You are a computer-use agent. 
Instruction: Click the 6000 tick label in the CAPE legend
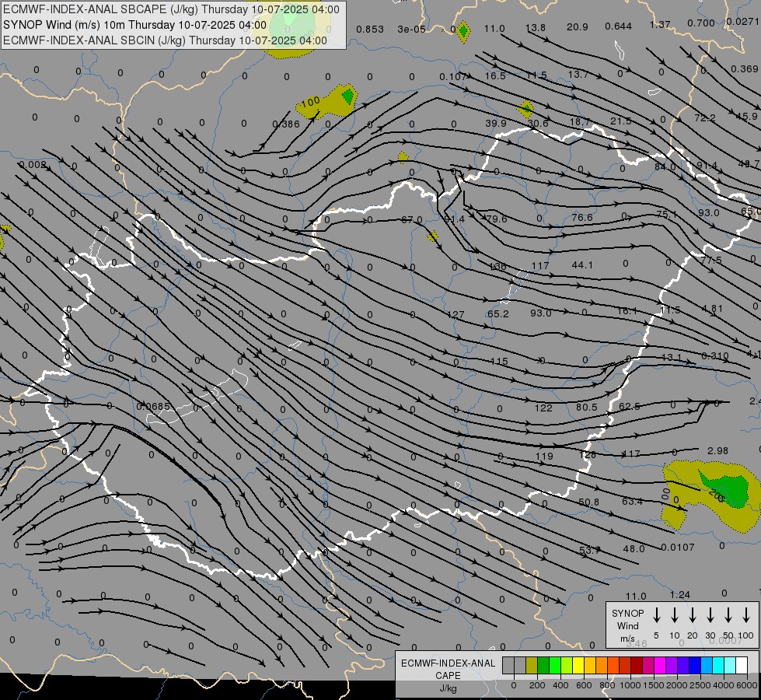[746, 685]
